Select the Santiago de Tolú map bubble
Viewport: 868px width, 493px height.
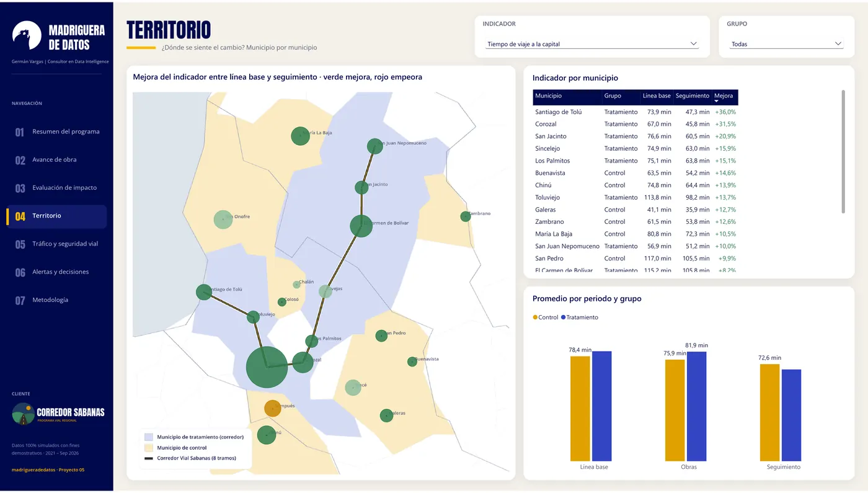point(204,292)
